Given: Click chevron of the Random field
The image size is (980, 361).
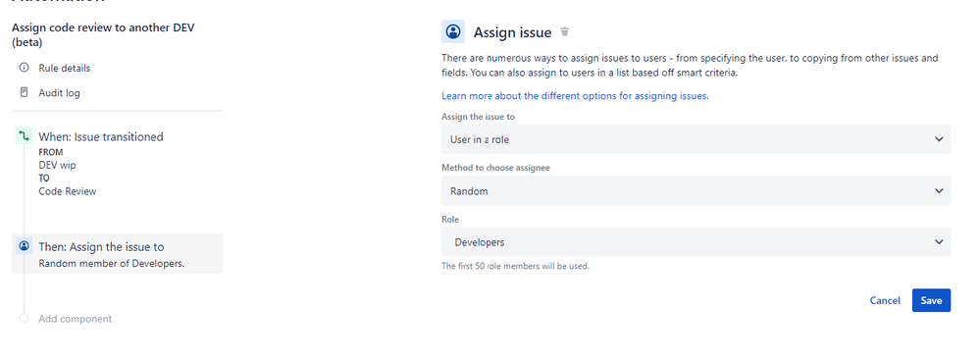Looking at the screenshot, I should click(x=939, y=190).
